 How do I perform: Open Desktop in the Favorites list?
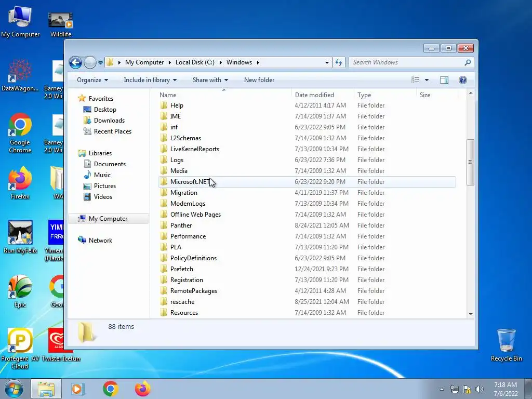105,110
